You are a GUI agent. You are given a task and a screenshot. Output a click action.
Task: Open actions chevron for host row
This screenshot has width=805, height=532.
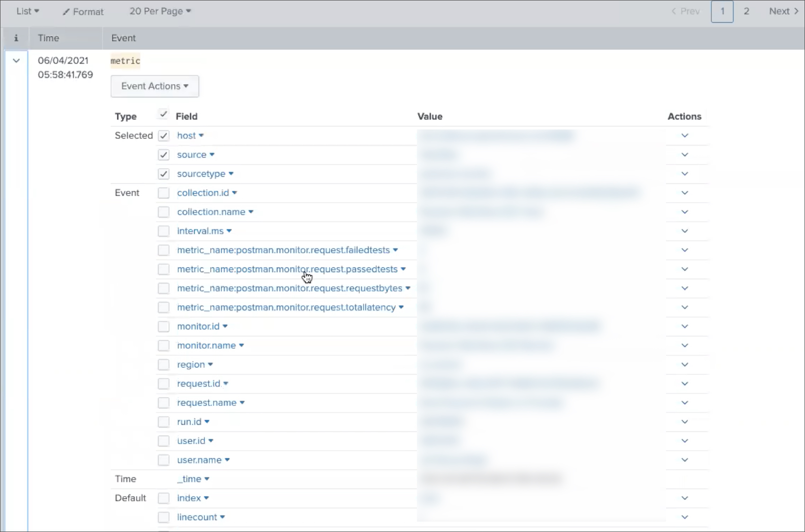[x=684, y=136]
